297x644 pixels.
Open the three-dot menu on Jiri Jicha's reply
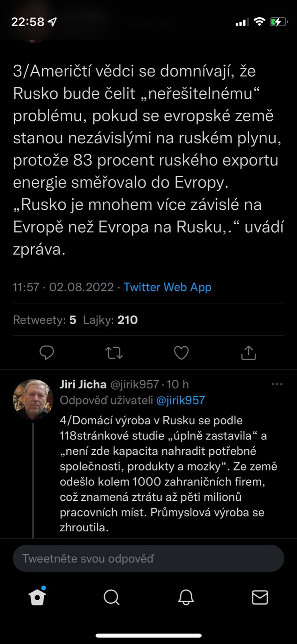point(277,384)
